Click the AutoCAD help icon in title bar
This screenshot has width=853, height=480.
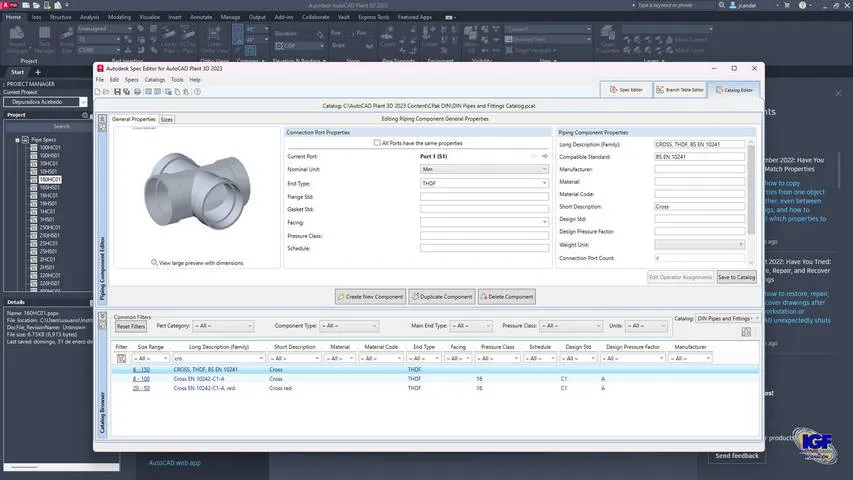(x=802, y=5)
